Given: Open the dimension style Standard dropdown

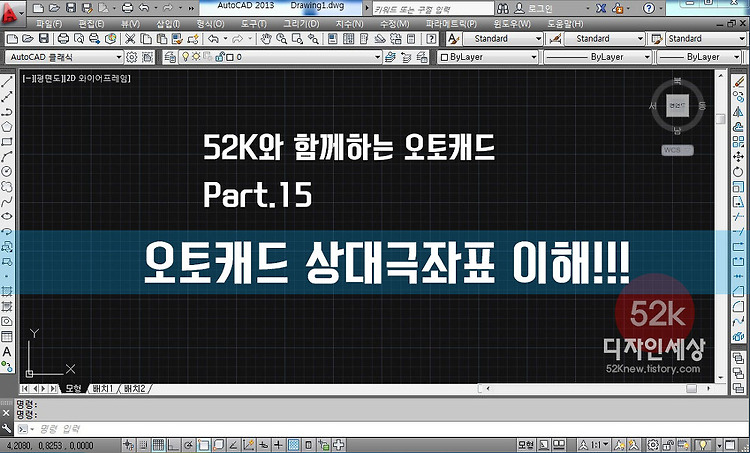Looking at the screenshot, I should pos(604,39).
